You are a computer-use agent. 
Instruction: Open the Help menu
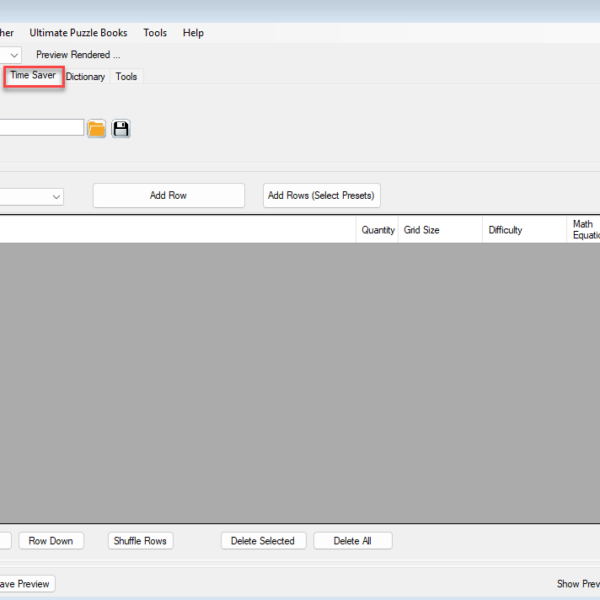click(193, 33)
